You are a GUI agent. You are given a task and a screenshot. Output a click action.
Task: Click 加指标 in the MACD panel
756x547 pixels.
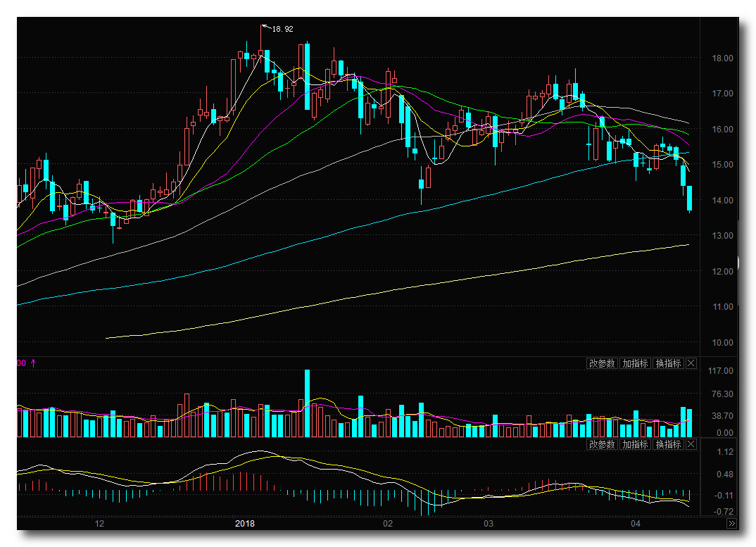coord(635,444)
